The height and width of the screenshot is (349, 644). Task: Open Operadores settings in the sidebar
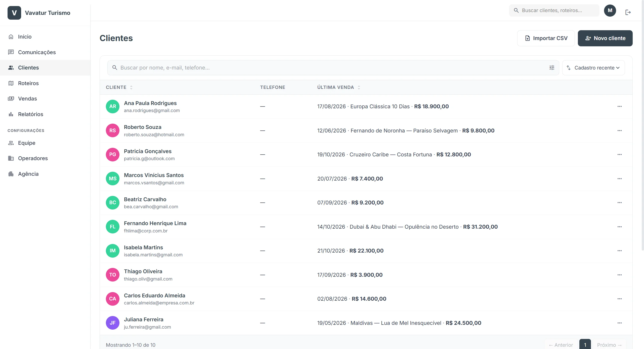[45, 158]
